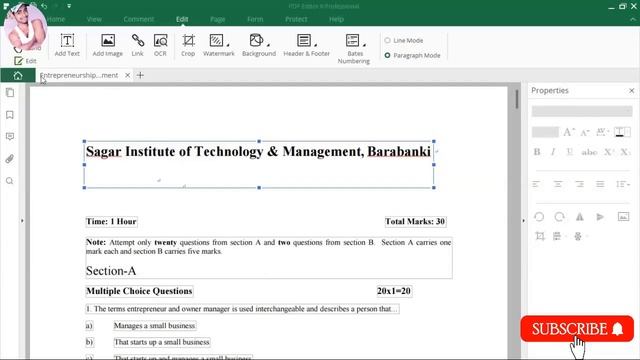Switch to the Form ribbon tab

(x=255, y=19)
